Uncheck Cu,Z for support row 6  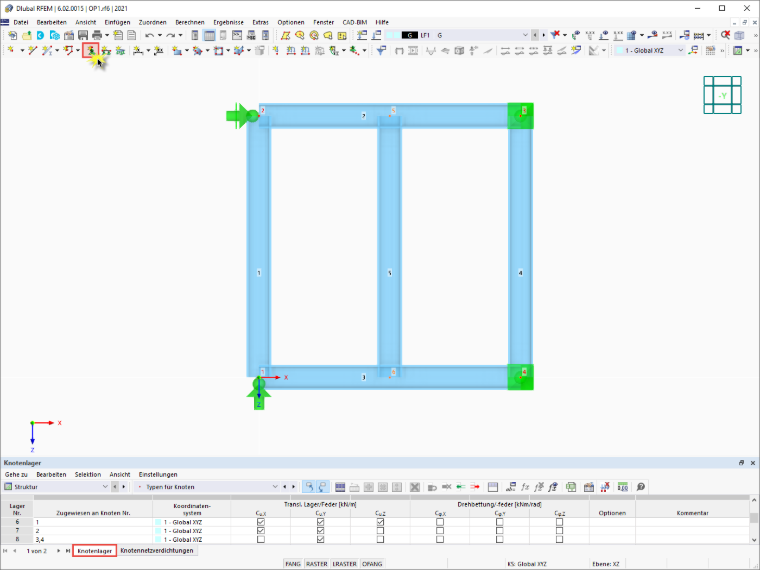click(380, 522)
